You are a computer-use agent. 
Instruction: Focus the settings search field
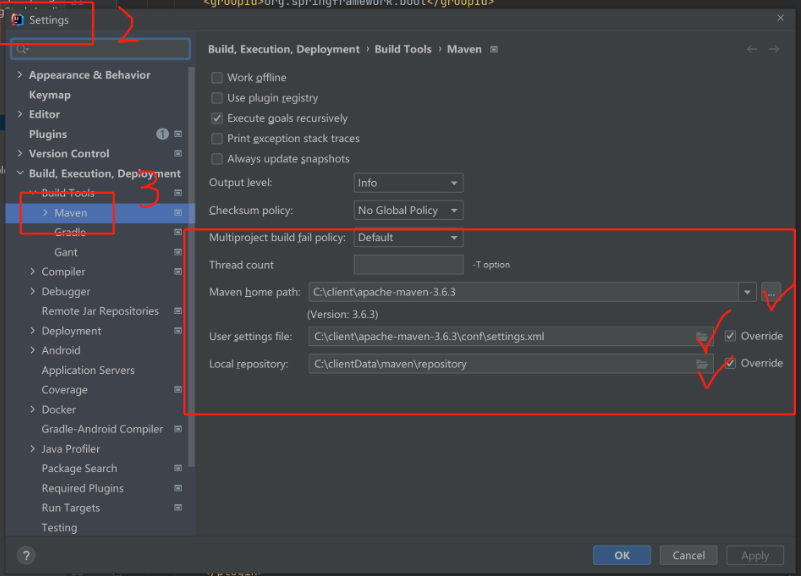[x=101, y=49]
